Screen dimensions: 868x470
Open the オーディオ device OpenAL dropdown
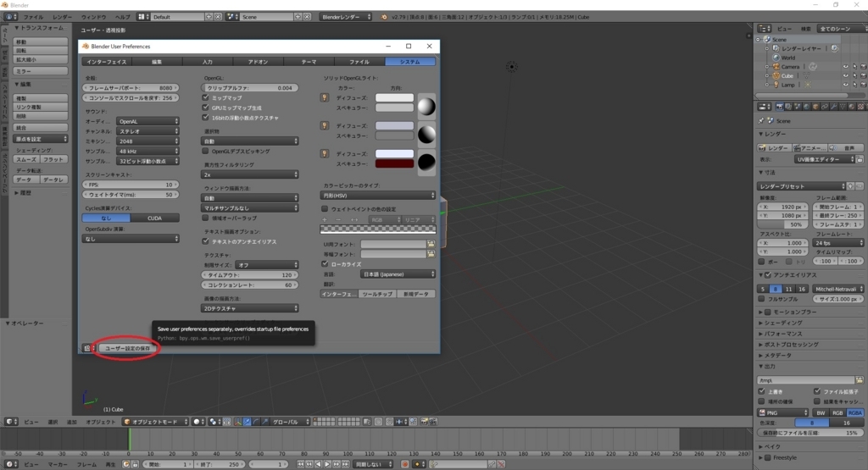[147, 121]
